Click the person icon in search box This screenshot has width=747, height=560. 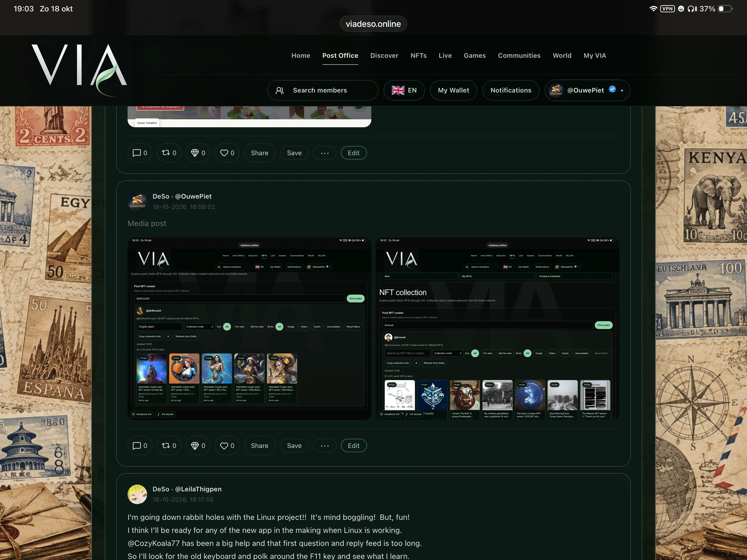tap(279, 90)
